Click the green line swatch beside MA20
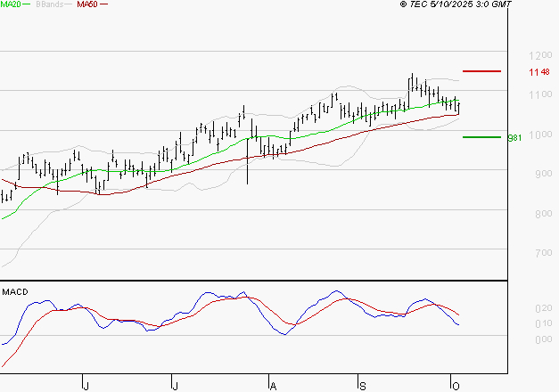 [28, 4]
